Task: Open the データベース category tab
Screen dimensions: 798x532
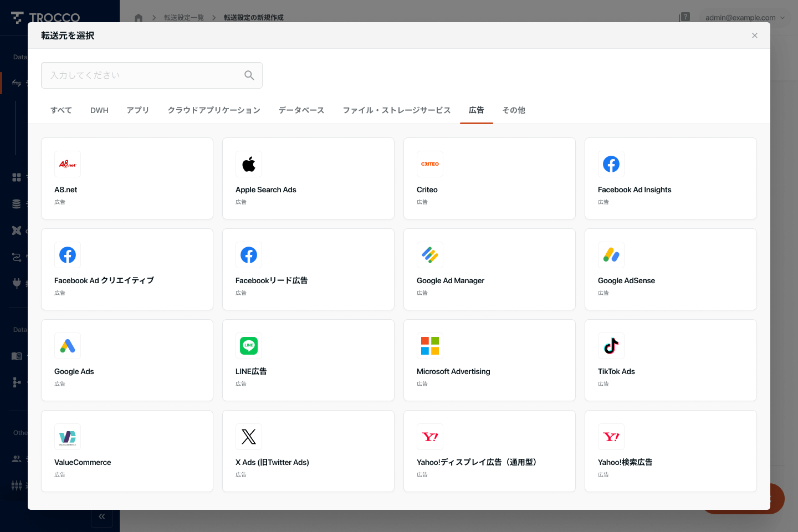Action: tap(301, 110)
